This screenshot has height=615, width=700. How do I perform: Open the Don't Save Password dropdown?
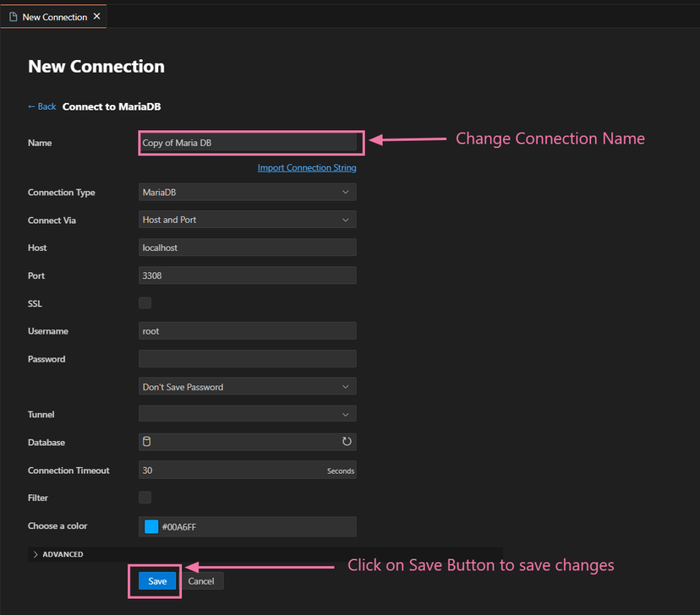tap(248, 387)
